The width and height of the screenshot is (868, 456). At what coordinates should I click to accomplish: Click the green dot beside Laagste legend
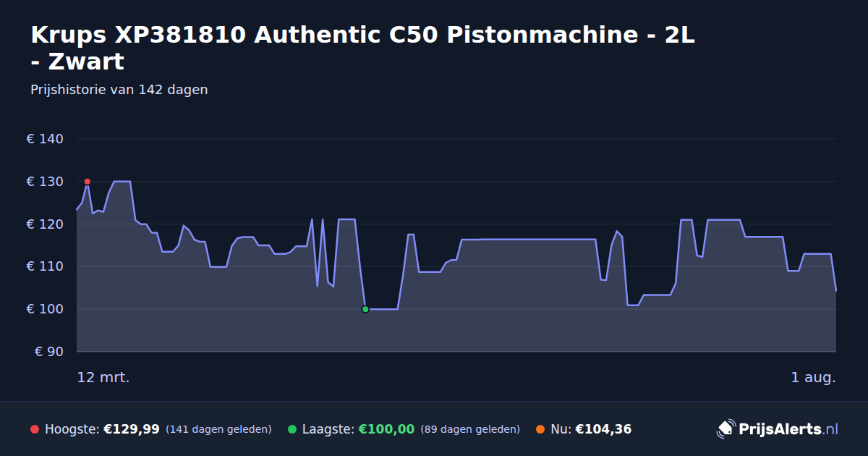click(292, 429)
